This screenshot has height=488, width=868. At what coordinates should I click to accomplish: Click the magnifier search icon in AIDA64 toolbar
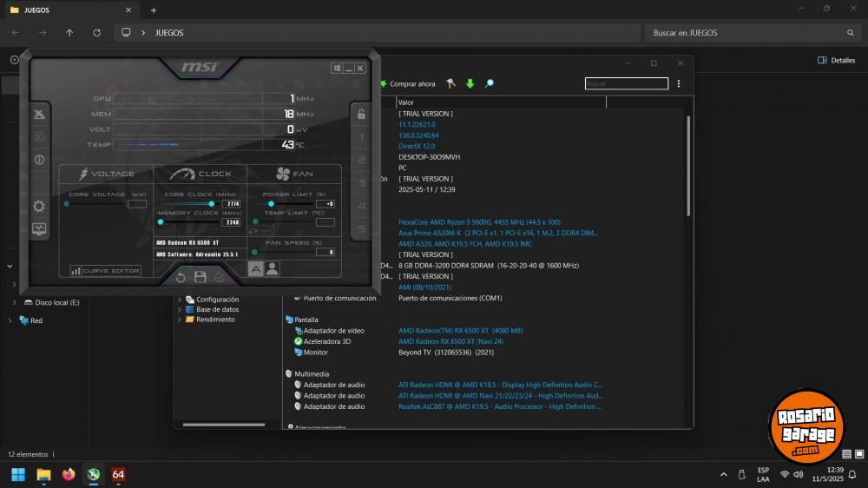coord(490,84)
